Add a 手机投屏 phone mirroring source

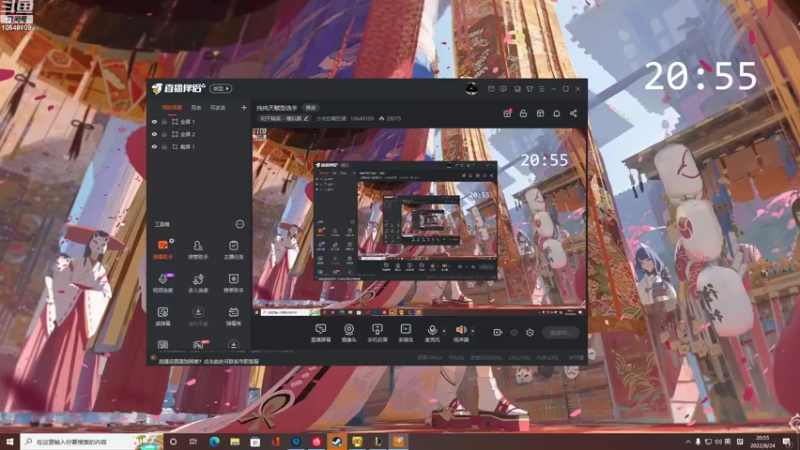pos(377,333)
